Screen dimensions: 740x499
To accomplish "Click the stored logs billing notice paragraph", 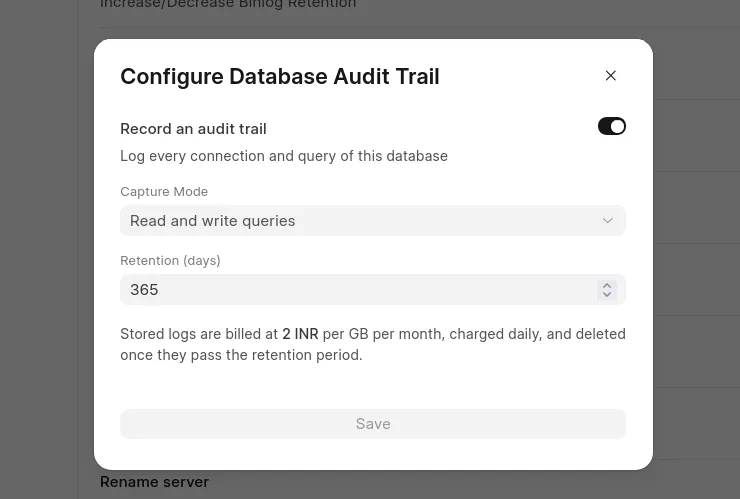I will 373,344.
